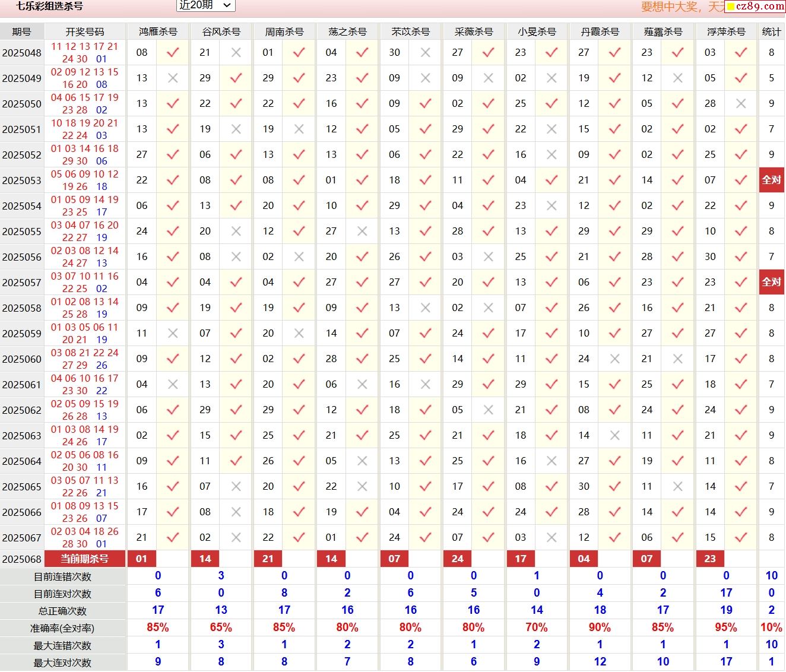The height and width of the screenshot is (672, 786).
Task: Click 荡之 cross mark in row 2025061
Action: (x=362, y=384)
